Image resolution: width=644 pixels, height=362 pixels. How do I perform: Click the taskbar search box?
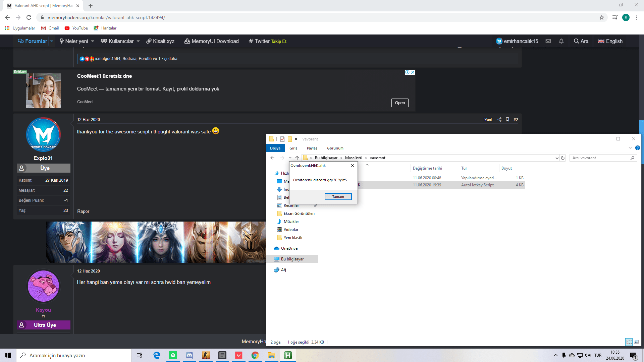(x=74, y=355)
